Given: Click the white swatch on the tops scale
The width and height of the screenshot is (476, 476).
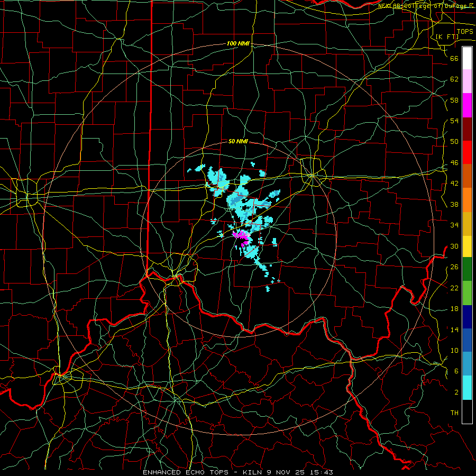Looking at the screenshot, I should (x=467, y=58).
